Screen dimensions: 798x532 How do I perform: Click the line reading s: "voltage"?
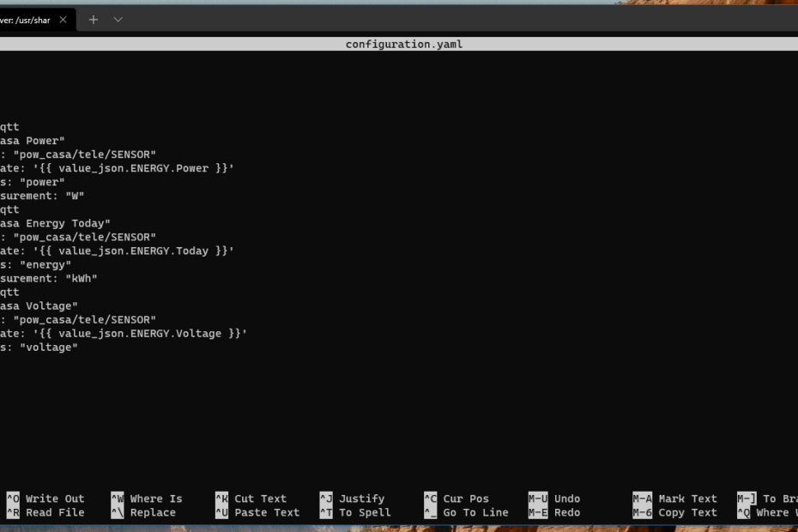click(39, 348)
